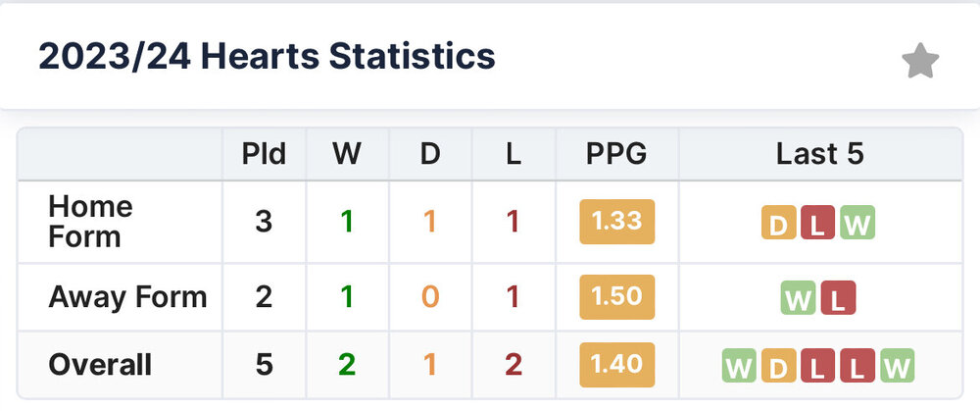Image resolution: width=980 pixels, height=411 pixels.
Task: Click the Home Form 1.33 PPG badge
Action: tap(616, 221)
